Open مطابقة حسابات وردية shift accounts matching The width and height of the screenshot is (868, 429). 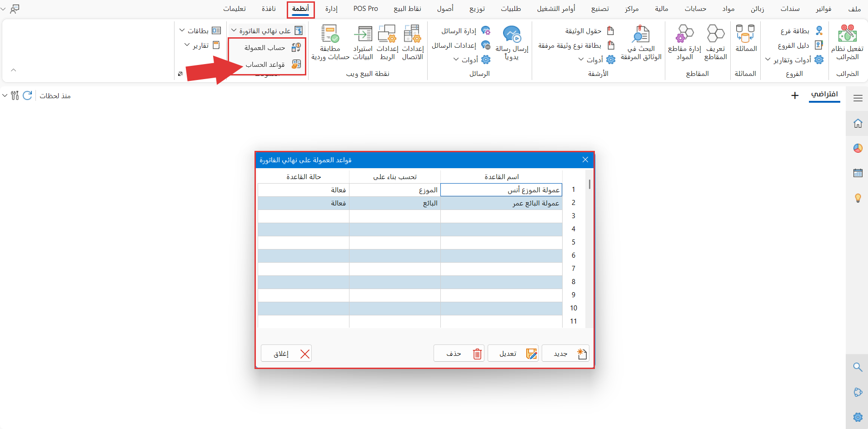tap(330, 42)
